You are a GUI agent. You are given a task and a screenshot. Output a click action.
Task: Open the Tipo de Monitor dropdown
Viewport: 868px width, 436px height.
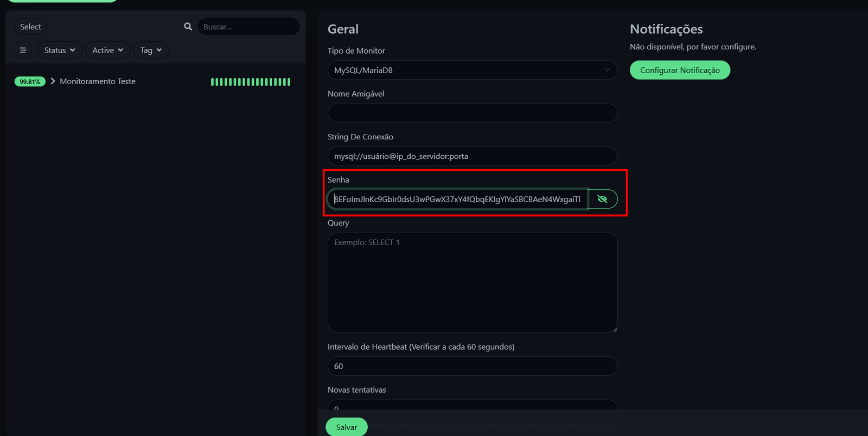472,70
